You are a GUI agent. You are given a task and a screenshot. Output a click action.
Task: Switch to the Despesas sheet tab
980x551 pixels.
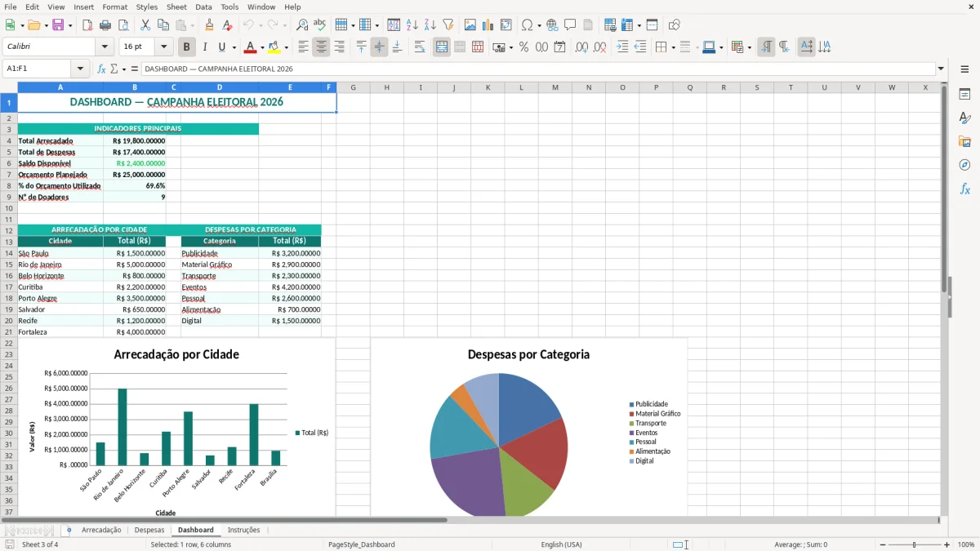(149, 530)
